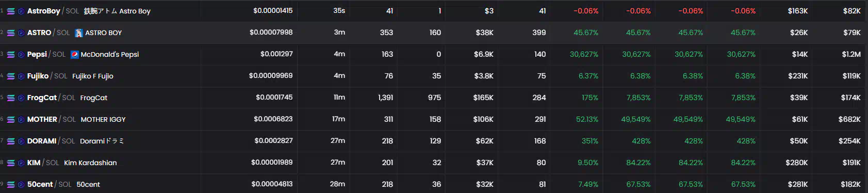868x193 pixels.
Task: Click the Solana icon in the DORAMI row
Action: tap(11, 141)
